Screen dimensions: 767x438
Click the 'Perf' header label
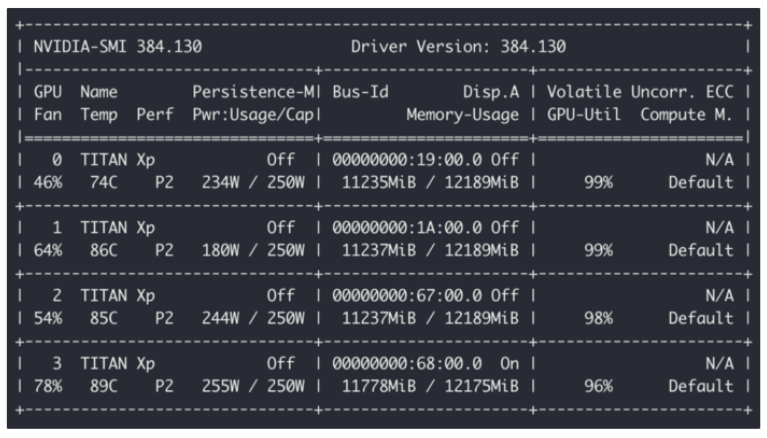155,115
